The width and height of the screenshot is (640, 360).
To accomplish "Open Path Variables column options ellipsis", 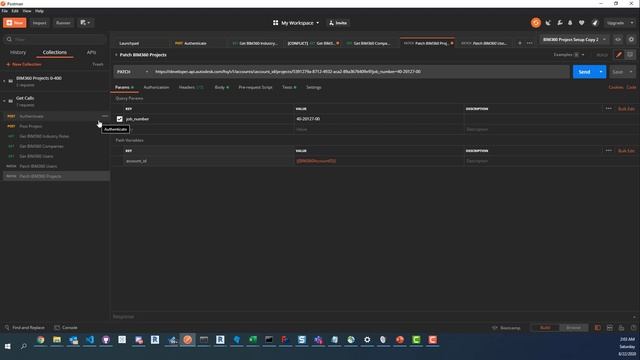I will (609, 151).
